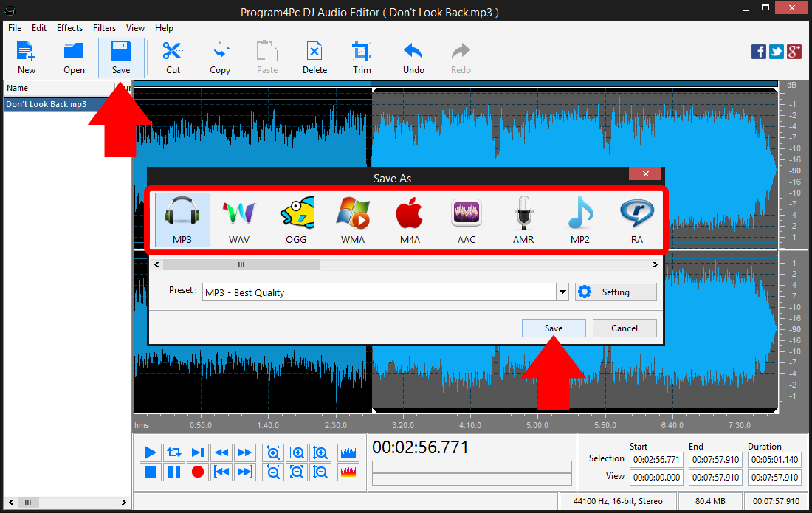The width and height of the screenshot is (812, 513).
Task: Pick the AMR format icon
Action: coord(523,219)
